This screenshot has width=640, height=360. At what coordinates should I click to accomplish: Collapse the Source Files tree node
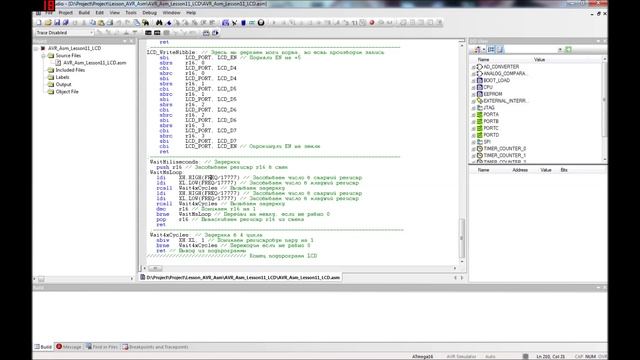43,56
